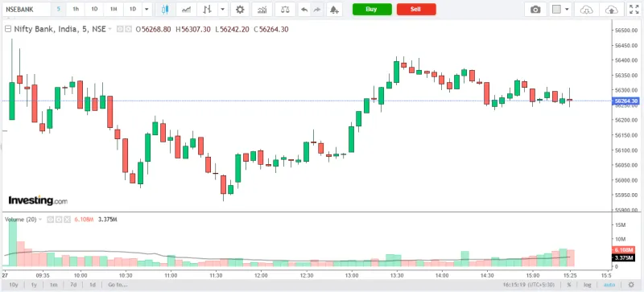The image size is (644, 292).
Task: Save chart layout to cloud
Action: click(612, 10)
